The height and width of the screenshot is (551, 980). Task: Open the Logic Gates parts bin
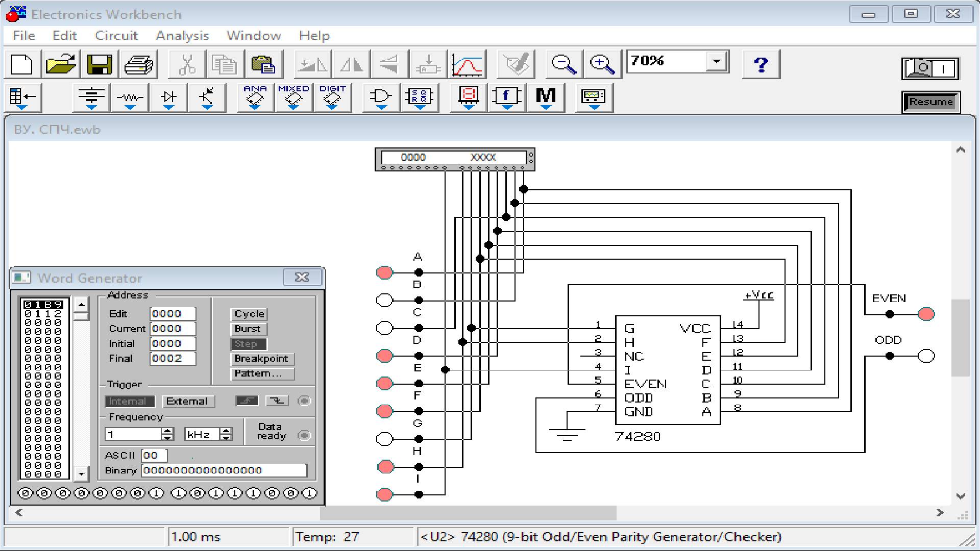tap(380, 97)
